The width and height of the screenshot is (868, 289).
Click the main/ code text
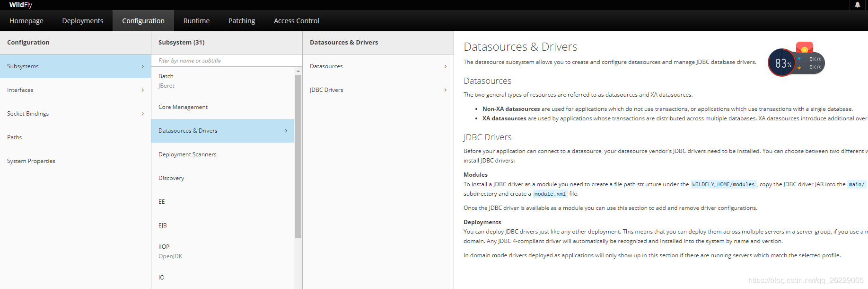click(856, 184)
